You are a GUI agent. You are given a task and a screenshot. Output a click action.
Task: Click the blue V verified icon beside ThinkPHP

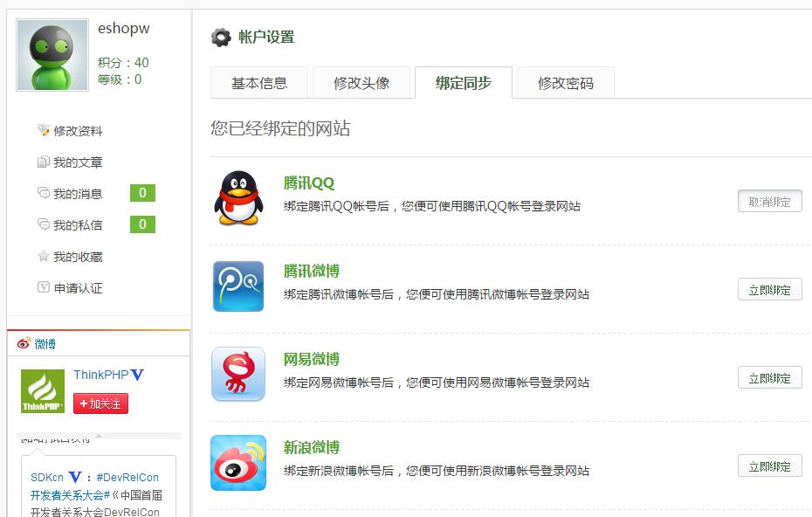137,375
